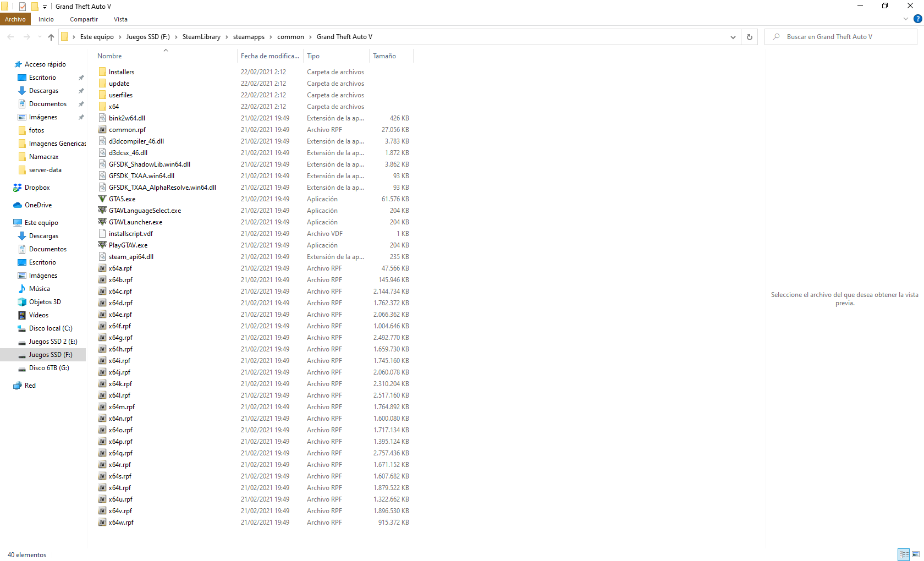Open the quick access toolbar customize dropdown

click(x=45, y=7)
